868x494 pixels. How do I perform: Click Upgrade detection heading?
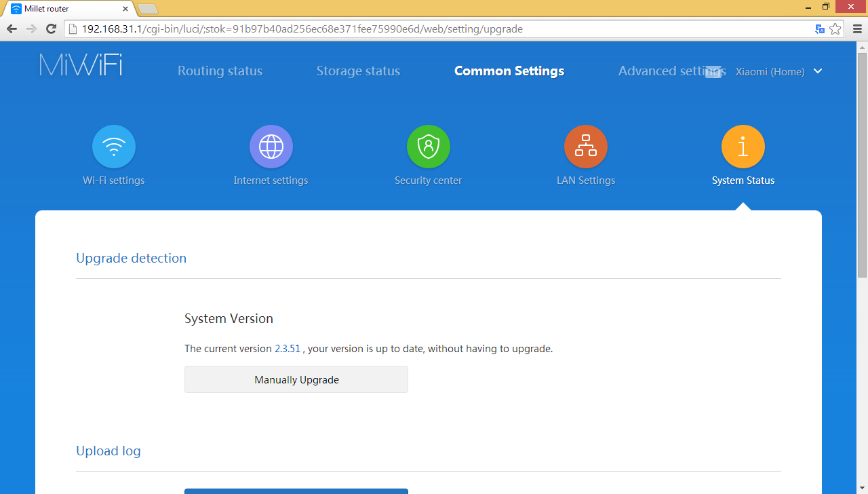[131, 258]
